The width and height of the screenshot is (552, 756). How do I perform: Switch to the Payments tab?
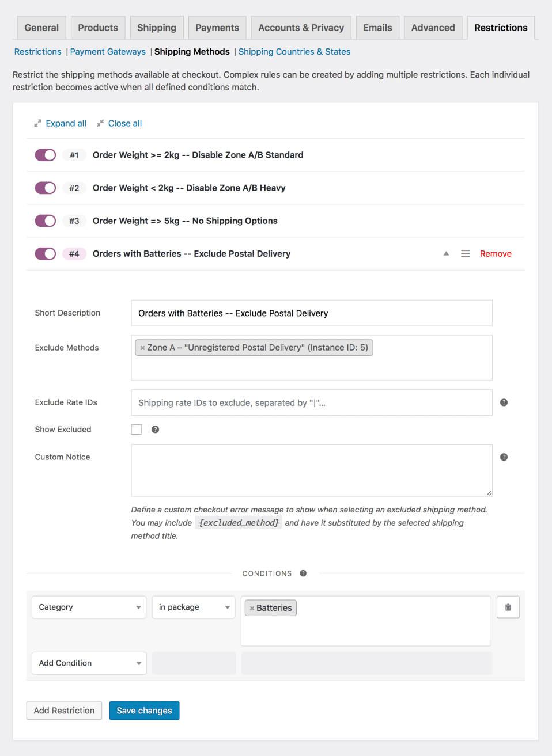coord(217,28)
